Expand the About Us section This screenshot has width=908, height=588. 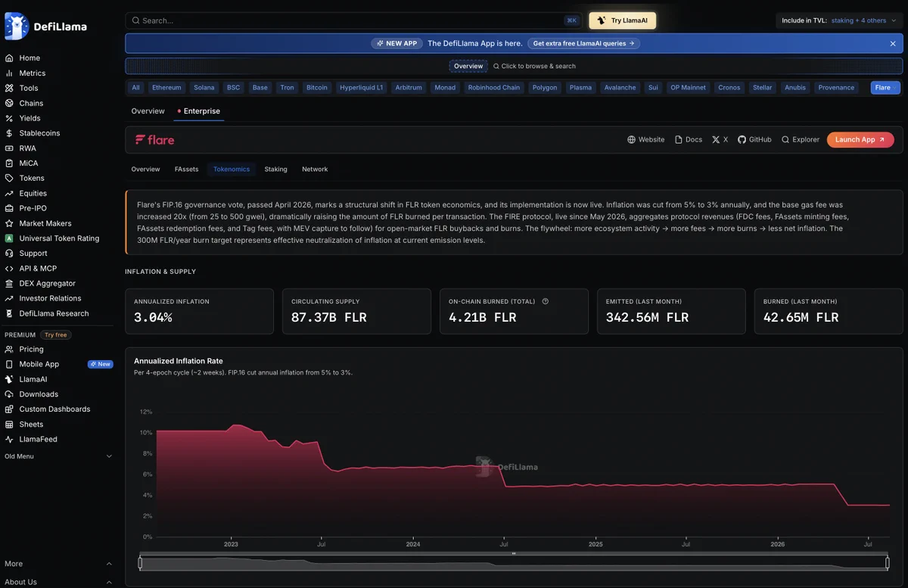click(58, 582)
